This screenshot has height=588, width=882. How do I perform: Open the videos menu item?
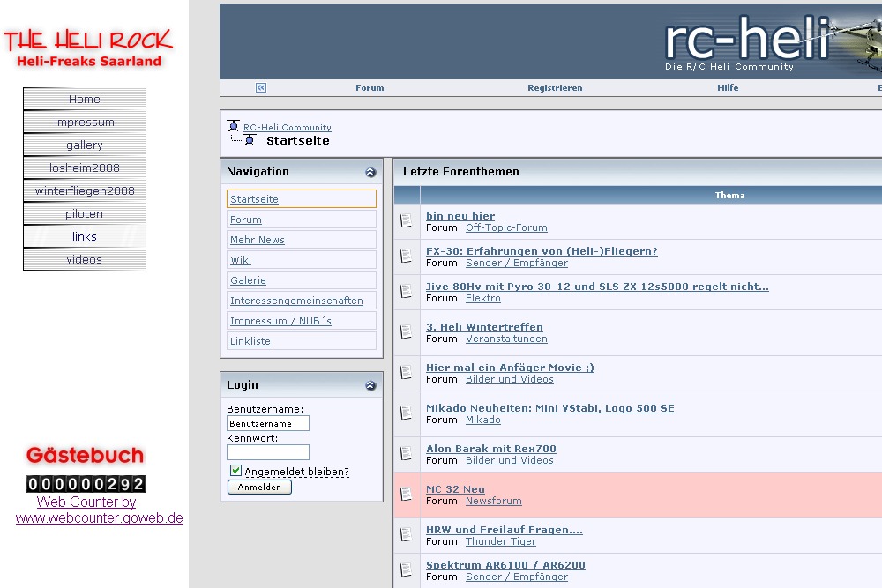[85, 260]
